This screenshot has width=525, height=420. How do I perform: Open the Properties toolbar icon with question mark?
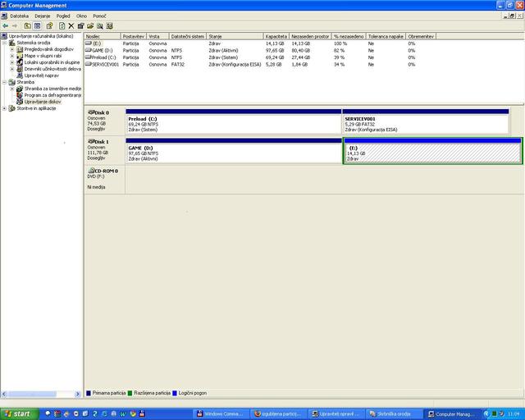(x=49, y=25)
